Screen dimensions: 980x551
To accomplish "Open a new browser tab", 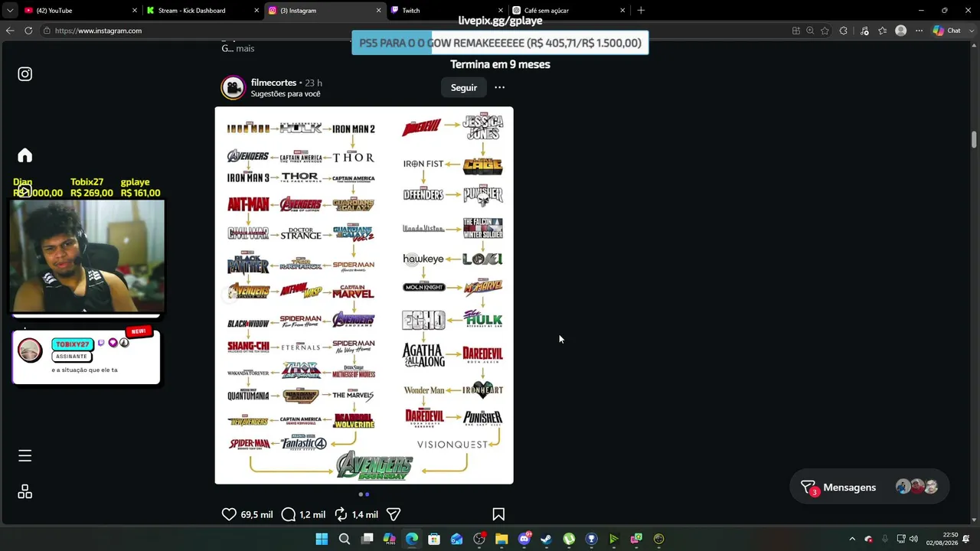I will click(641, 11).
